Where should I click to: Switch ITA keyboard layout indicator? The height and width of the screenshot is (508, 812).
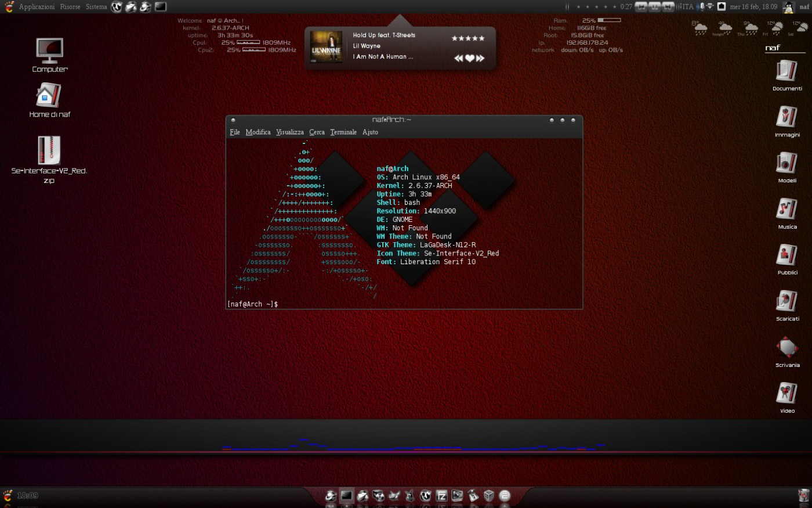[688, 7]
